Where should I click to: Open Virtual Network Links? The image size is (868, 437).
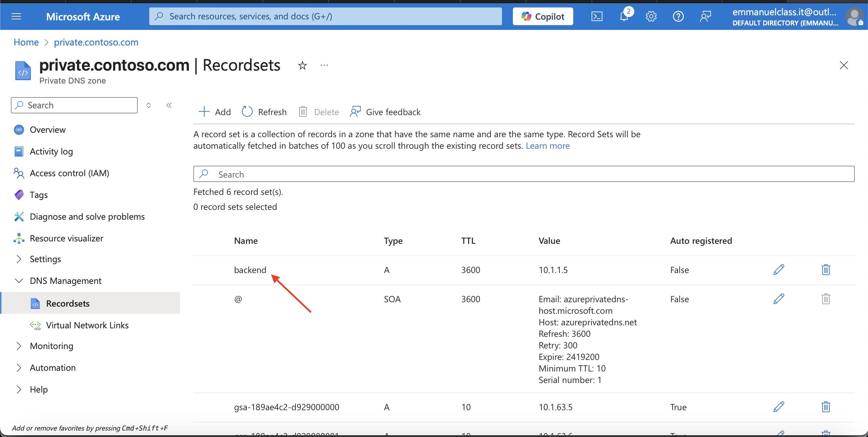(87, 325)
